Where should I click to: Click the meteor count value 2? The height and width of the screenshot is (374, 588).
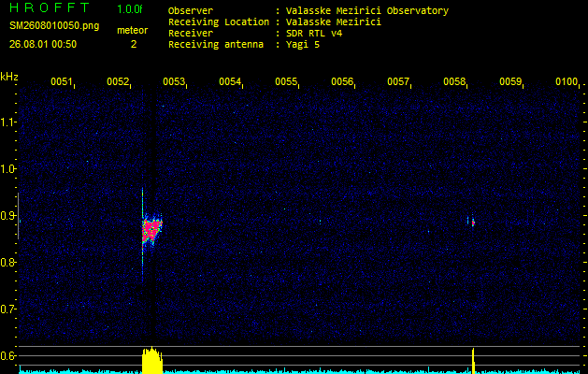pos(134,44)
